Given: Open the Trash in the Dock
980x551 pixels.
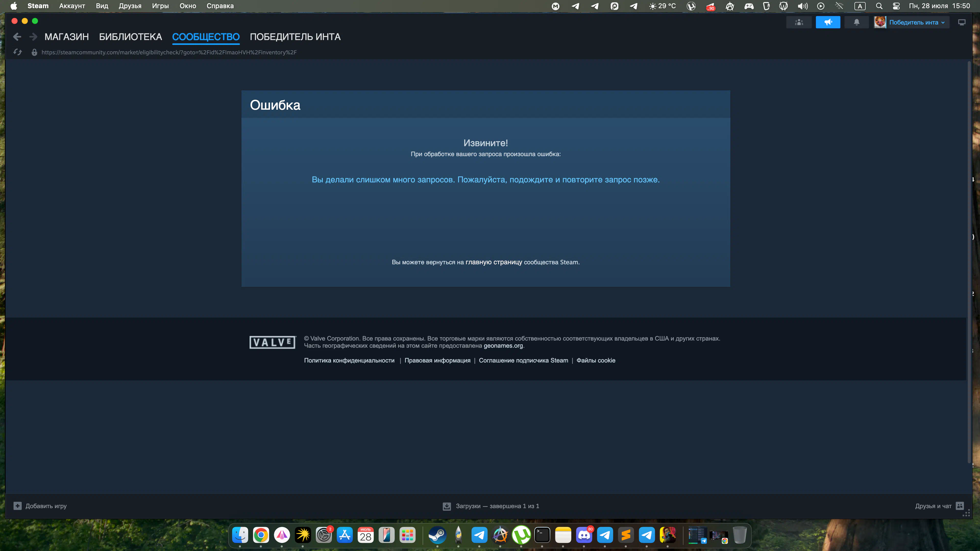Looking at the screenshot, I should (740, 535).
